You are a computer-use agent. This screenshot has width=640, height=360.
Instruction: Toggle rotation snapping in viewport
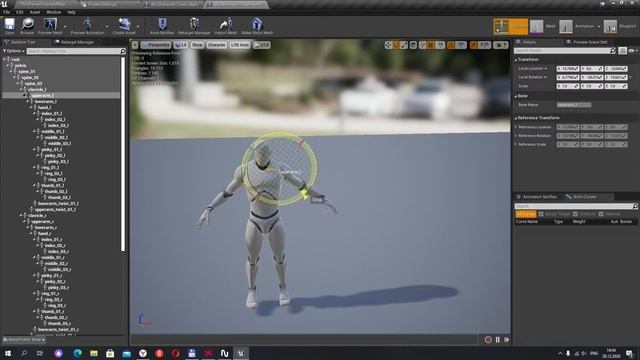point(451,45)
